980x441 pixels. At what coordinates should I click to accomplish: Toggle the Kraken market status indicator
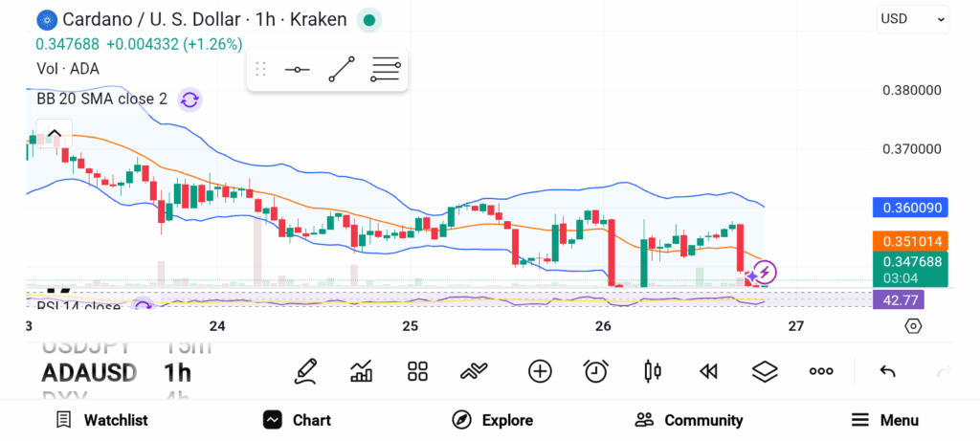[368, 19]
